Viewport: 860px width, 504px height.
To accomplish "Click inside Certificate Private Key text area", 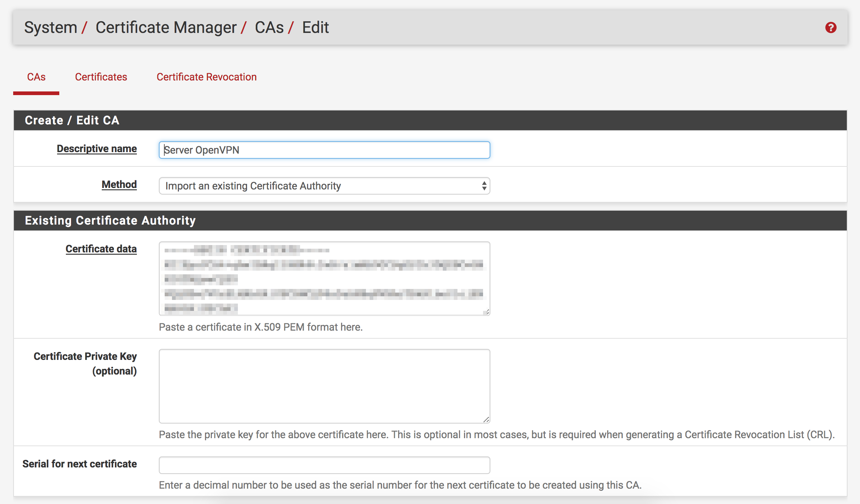I will point(324,386).
